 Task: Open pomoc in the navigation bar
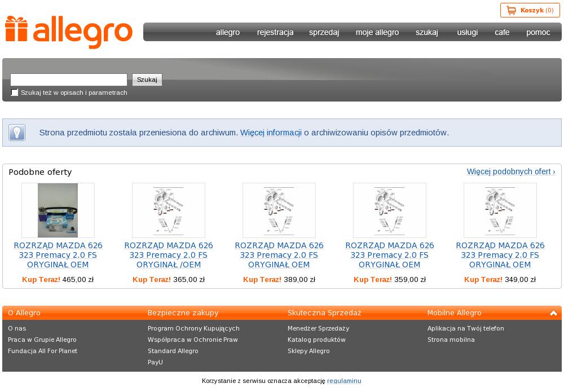538,32
